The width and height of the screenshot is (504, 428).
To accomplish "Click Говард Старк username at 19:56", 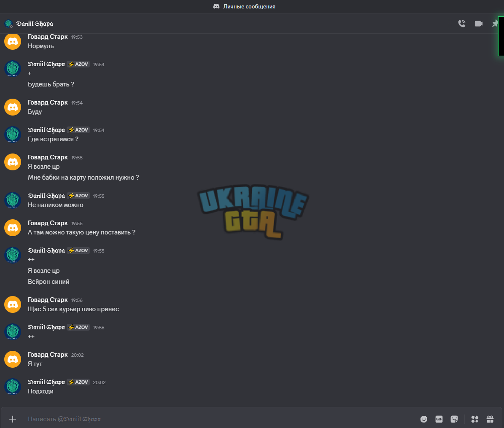I will coord(48,300).
